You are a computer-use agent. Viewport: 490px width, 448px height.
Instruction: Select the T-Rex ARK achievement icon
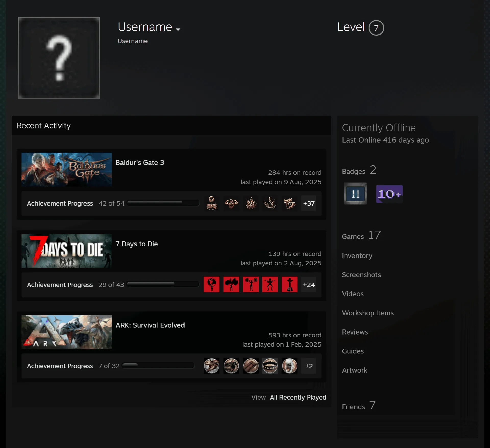pyautogui.click(x=212, y=366)
